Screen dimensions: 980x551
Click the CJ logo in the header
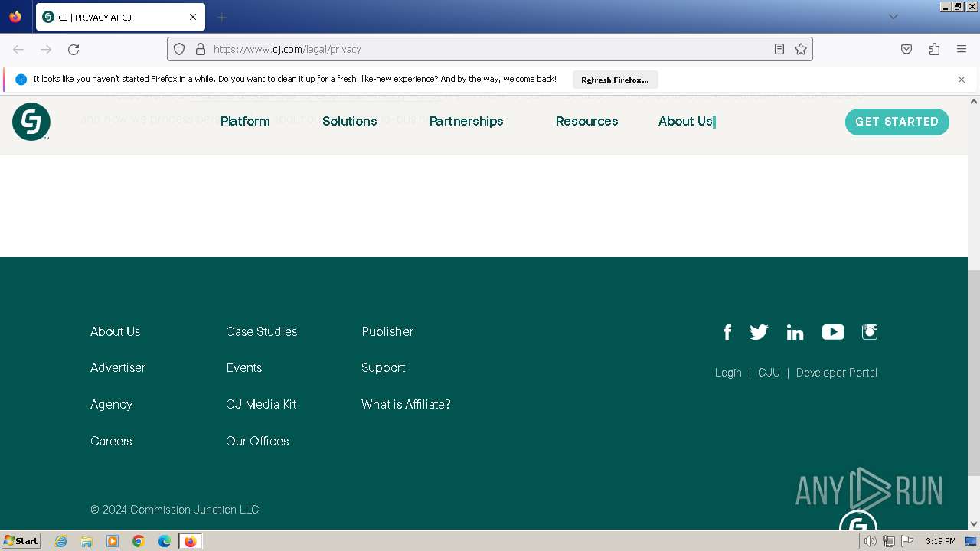tap(31, 122)
